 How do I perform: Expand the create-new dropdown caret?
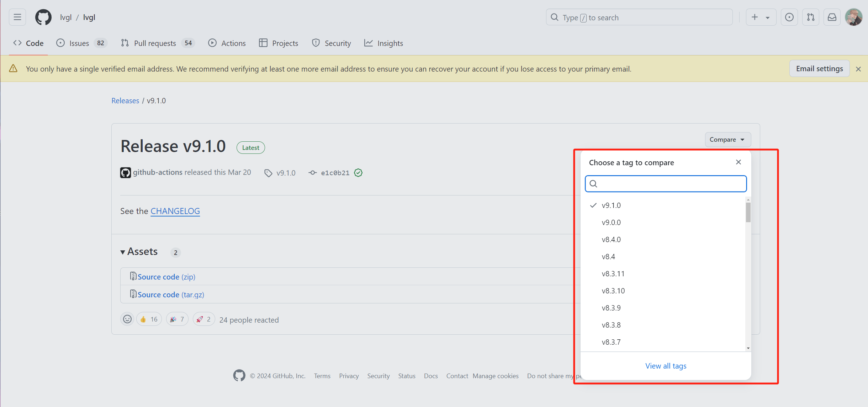pos(768,17)
